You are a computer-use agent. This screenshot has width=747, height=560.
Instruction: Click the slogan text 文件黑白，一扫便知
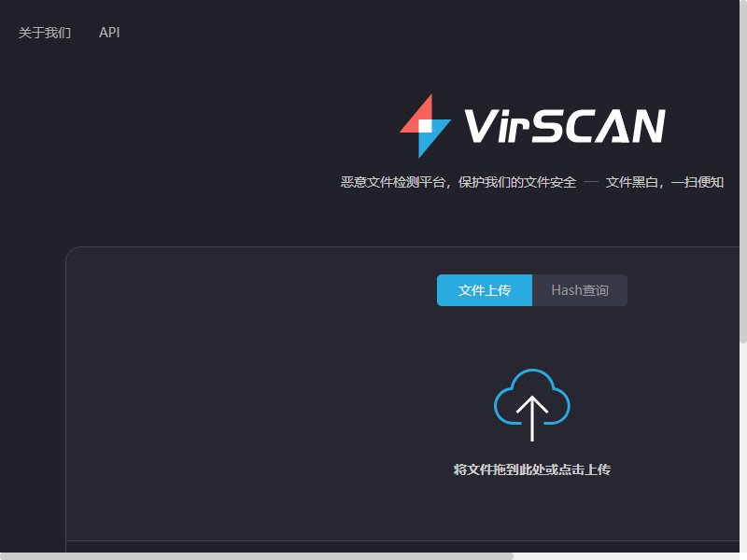(665, 182)
